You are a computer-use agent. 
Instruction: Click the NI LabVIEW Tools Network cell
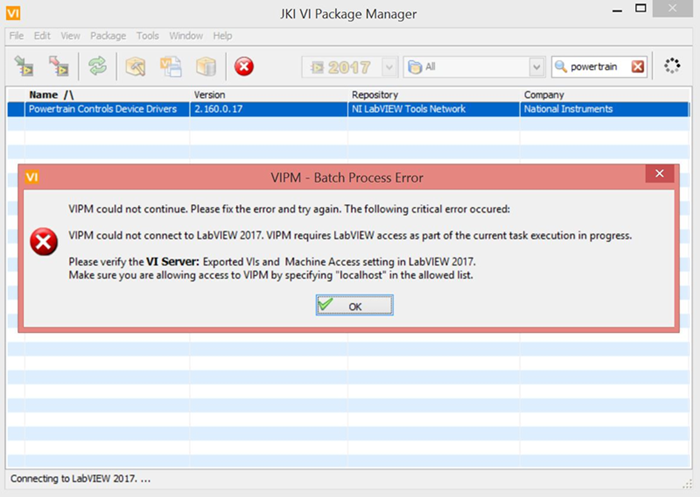coord(433,109)
